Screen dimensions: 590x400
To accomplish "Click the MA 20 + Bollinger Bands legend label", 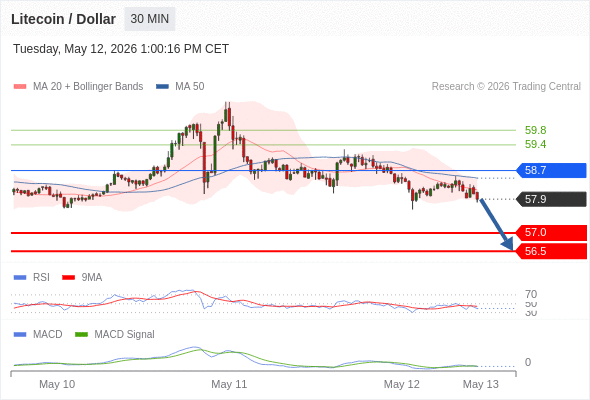I will [88, 87].
